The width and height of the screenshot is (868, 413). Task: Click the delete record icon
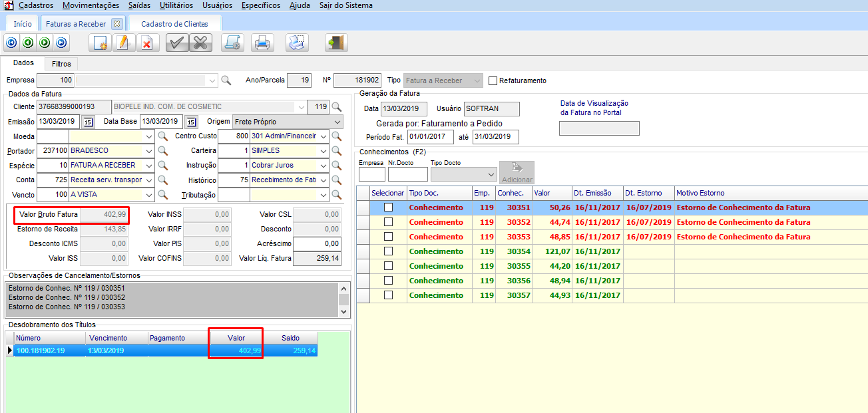click(x=146, y=43)
